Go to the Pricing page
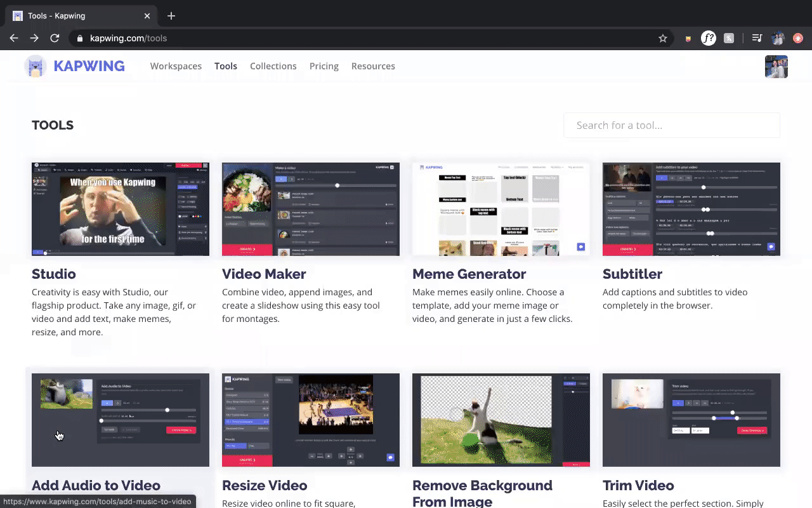The image size is (812, 508). tap(324, 66)
